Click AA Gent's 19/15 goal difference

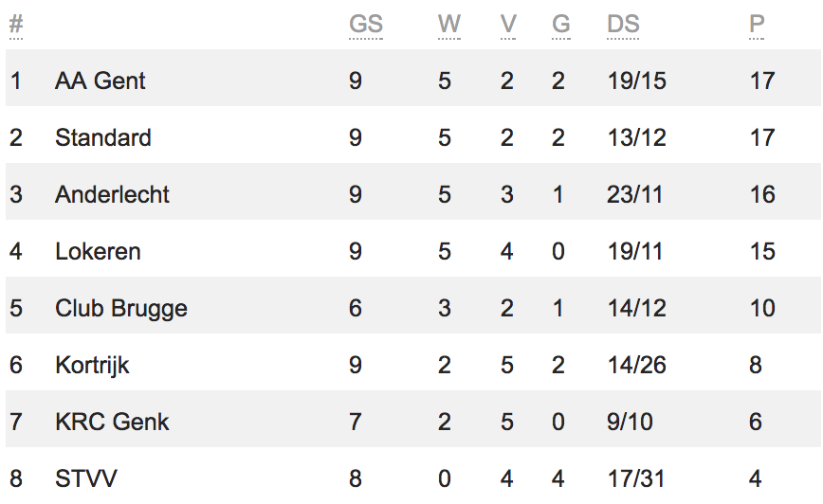pos(636,81)
